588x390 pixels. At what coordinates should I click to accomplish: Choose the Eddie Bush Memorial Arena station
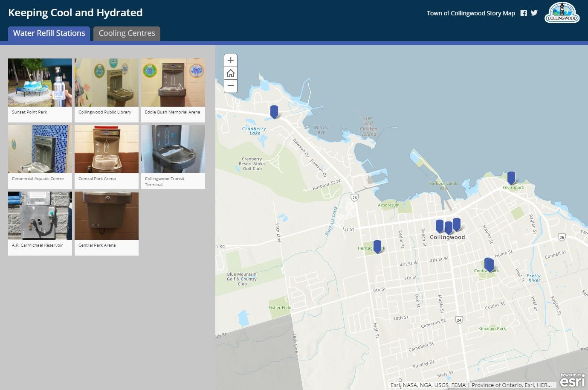click(x=173, y=90)
